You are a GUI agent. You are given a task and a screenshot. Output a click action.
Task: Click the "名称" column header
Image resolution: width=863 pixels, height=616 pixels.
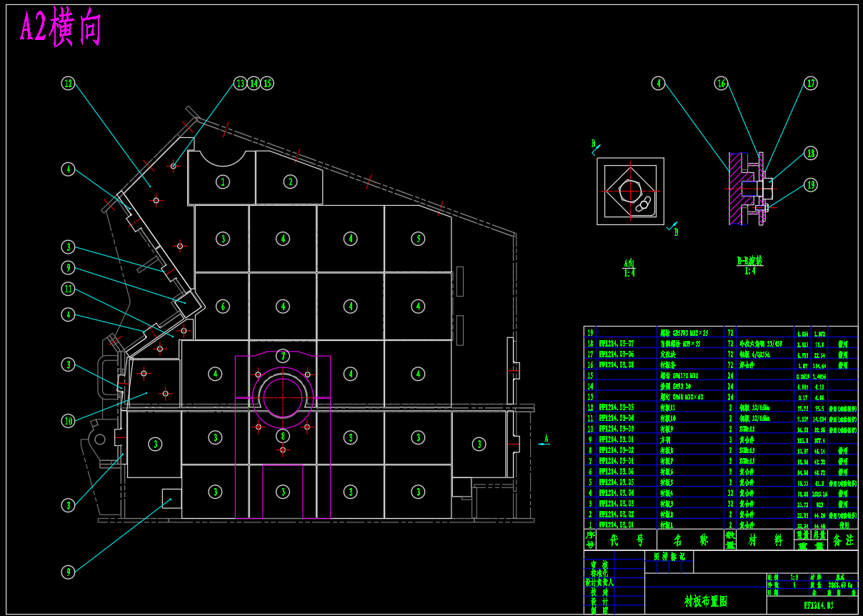coord(689,540)
